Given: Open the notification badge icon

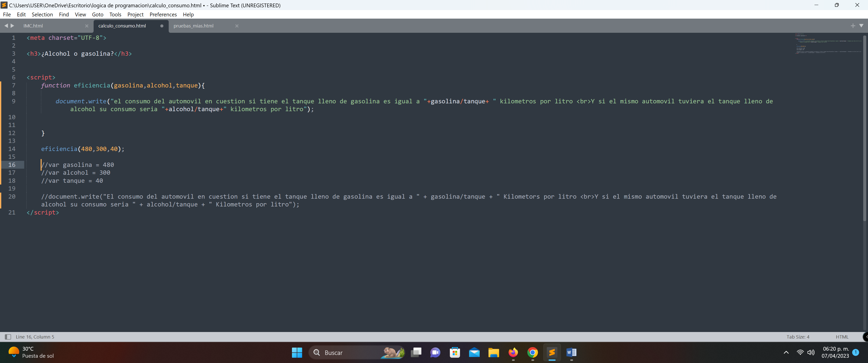Looking at the screenshot, I should 856,352.
